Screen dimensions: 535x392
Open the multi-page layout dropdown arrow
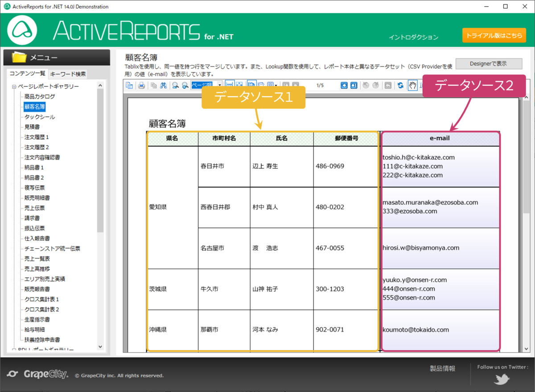(x=276, y=85)
